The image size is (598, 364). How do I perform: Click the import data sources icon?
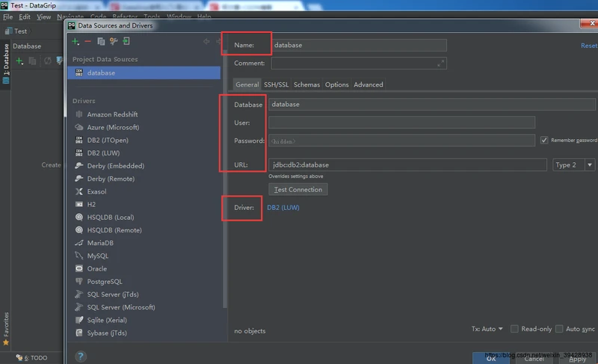[126, 41]
